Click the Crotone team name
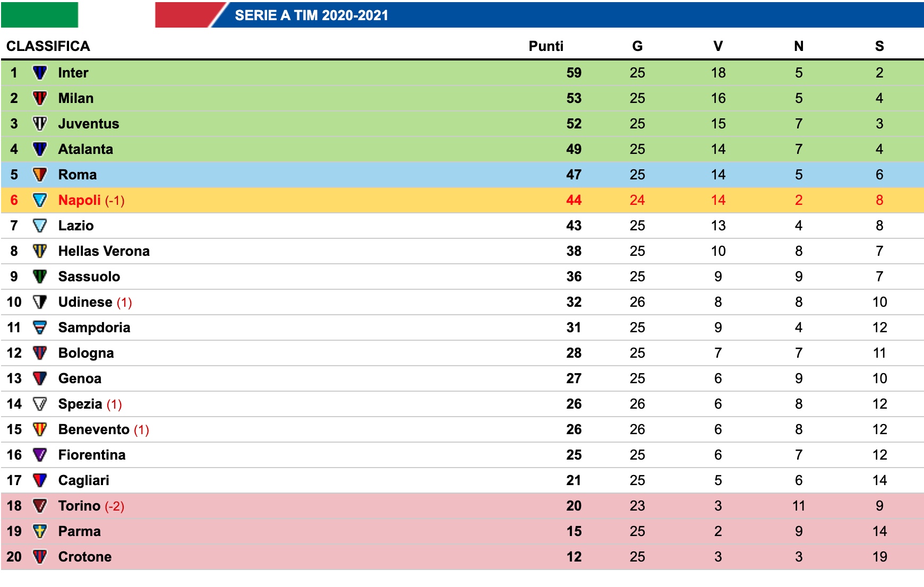Viewport: 924px width, 587px height. pos(85,557)
